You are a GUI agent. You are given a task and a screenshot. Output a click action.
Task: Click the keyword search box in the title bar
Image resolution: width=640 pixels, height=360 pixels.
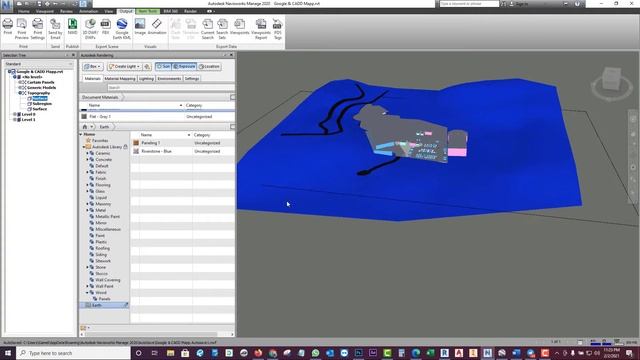(469, 4)
